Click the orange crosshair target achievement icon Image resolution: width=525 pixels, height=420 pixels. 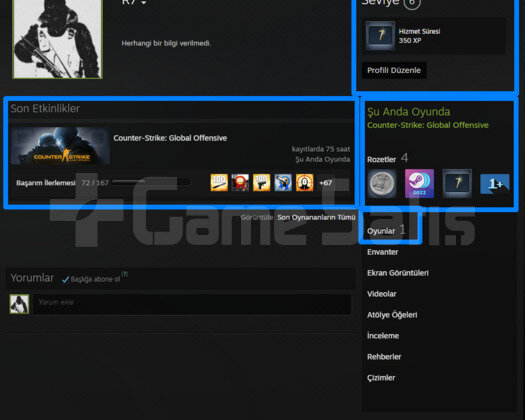pyautogui.click(x=304, y=183)
